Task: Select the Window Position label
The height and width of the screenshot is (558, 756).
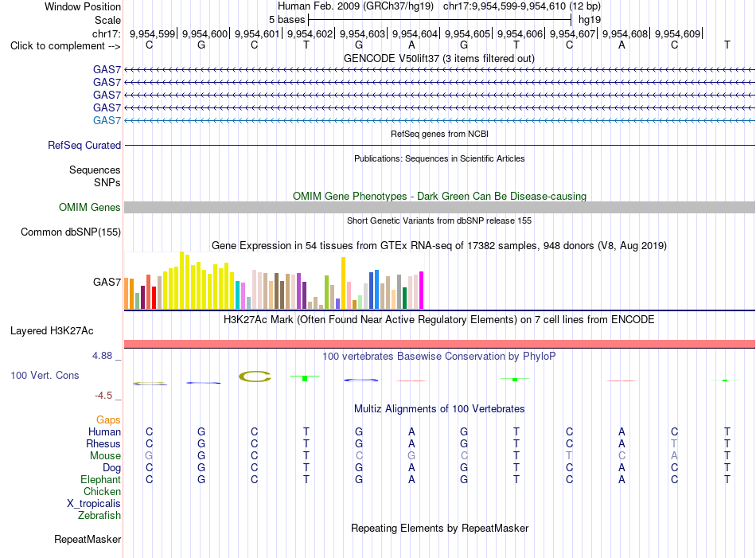Action: coord(83,6)
